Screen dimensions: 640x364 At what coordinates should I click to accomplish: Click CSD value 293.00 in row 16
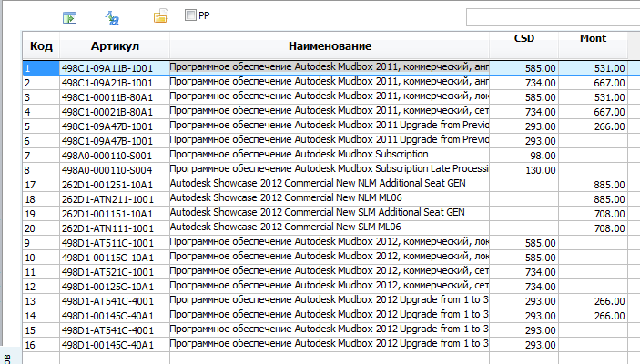point(540,345)
